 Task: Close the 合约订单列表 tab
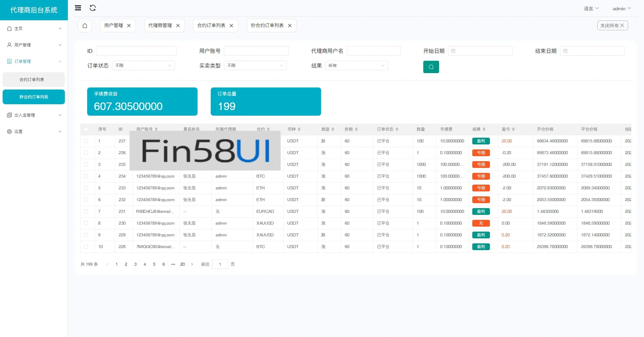click(x=231, y=26)
